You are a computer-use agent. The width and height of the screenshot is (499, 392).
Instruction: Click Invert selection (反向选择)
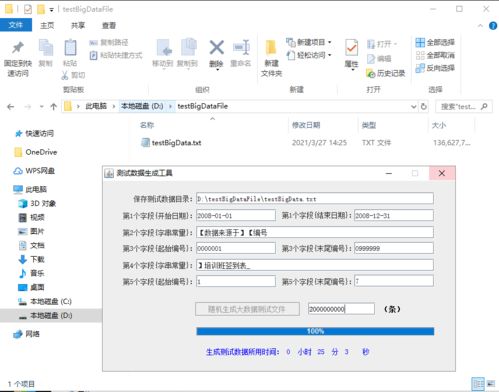click(x=435, y=68)
